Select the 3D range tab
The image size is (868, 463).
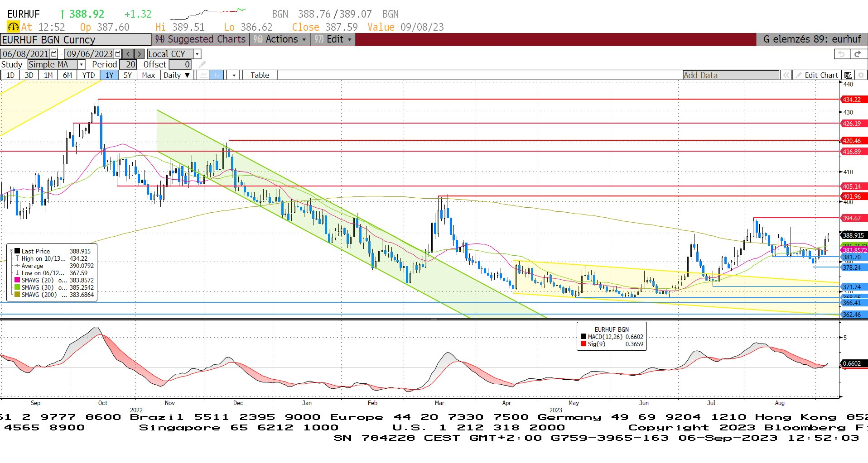point(29,75)
